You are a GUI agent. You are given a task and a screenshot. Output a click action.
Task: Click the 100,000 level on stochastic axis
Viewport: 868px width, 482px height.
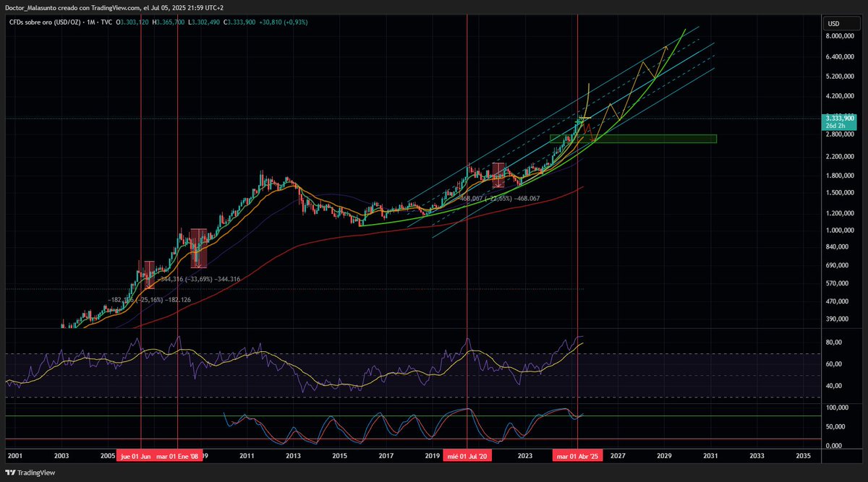click(837, 409)
